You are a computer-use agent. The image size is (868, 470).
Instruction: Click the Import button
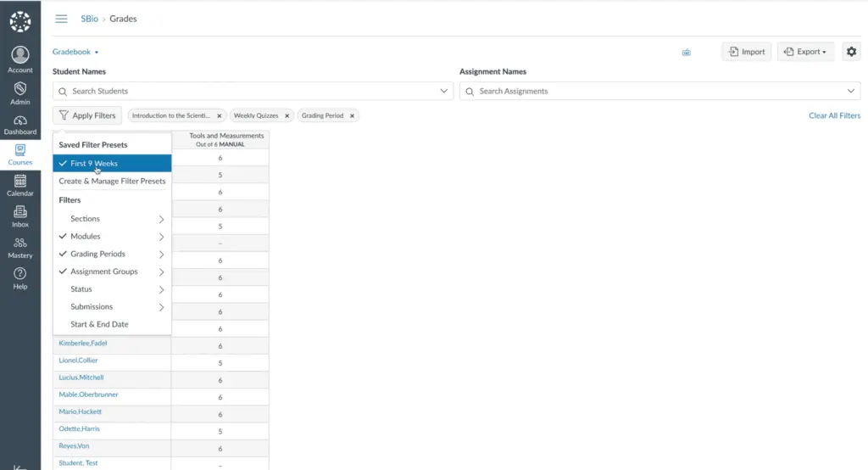(746, 52)
